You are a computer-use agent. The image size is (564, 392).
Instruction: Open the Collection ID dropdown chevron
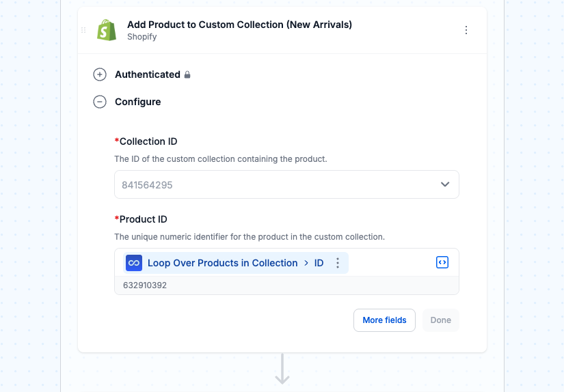point(445,184)
